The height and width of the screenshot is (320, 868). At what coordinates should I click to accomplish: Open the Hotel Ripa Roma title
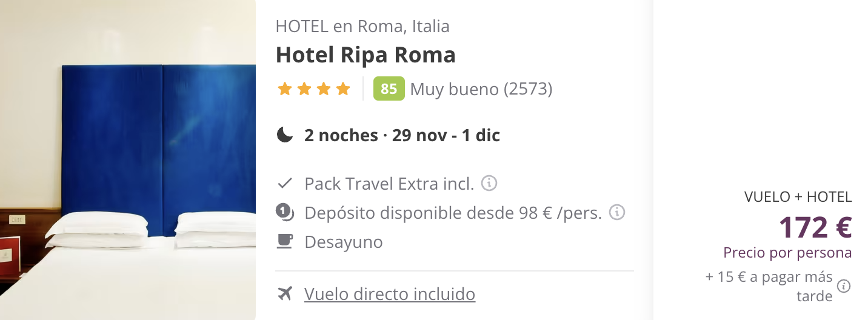pyautogui.click(x=366, y=55)
